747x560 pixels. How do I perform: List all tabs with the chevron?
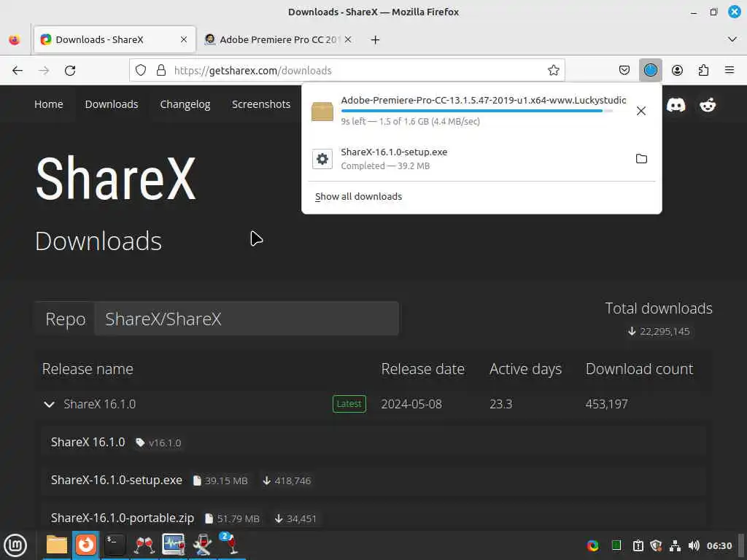pyautogui.click(x=732, y=39)
